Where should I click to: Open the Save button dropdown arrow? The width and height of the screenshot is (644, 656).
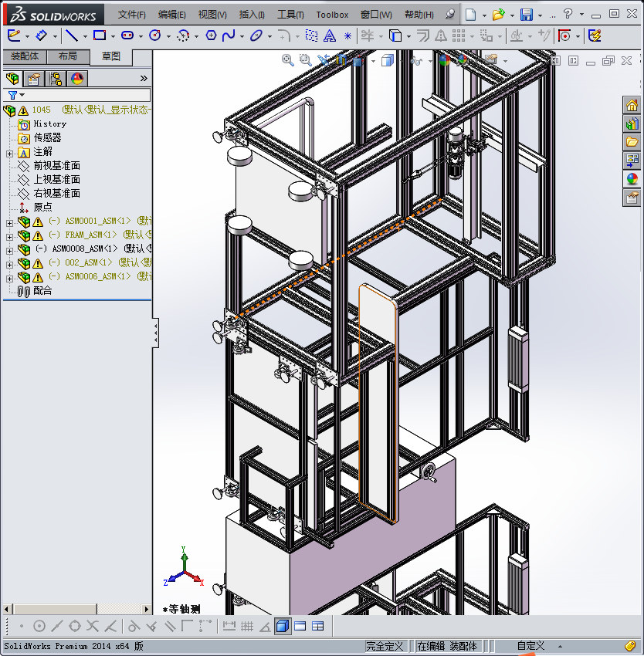point(541,15)
